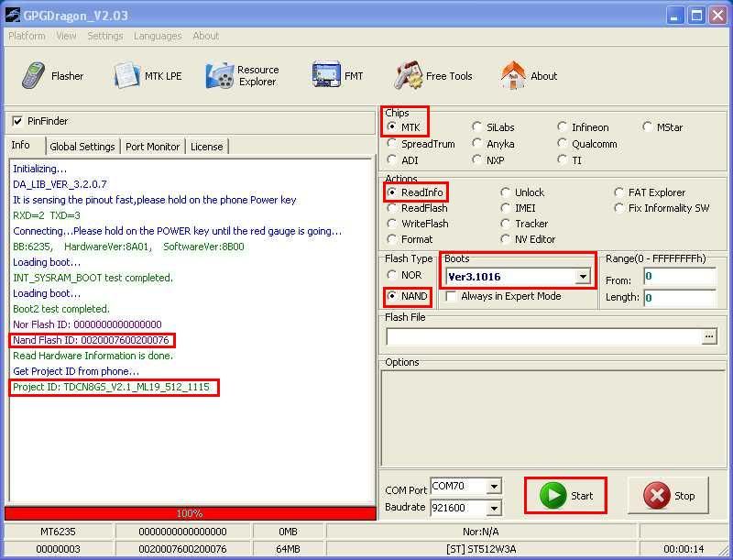Click the RXD=2 TXD=3 log line
The height and width of the screenshot is (560, 733).
(x=47, y=215)
